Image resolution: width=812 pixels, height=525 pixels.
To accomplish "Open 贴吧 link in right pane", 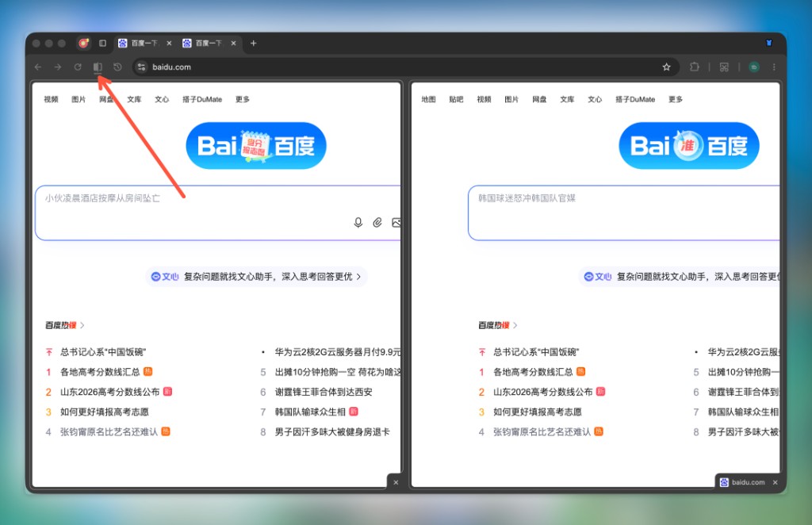I will (456, 99).
